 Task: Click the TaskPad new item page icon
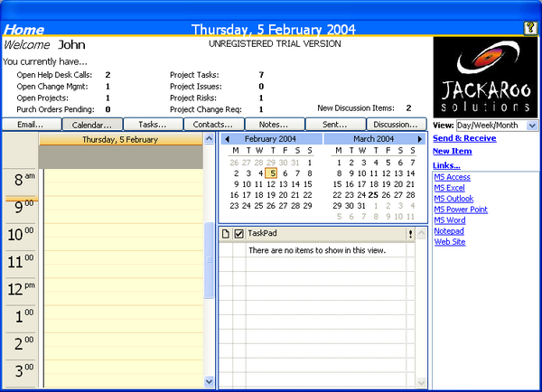[226, 234]
